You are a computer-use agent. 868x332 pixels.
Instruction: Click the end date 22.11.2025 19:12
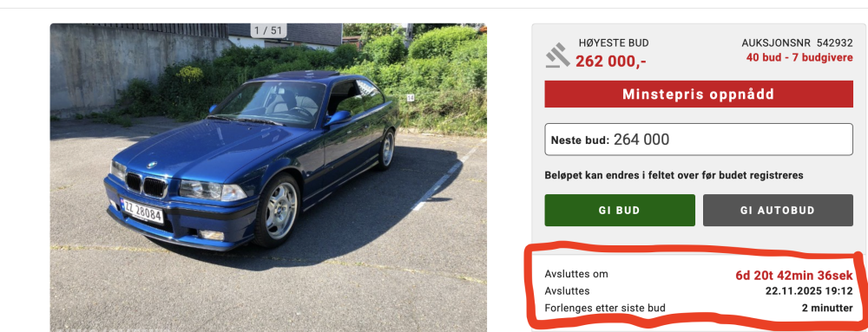[x=809, y=291]
